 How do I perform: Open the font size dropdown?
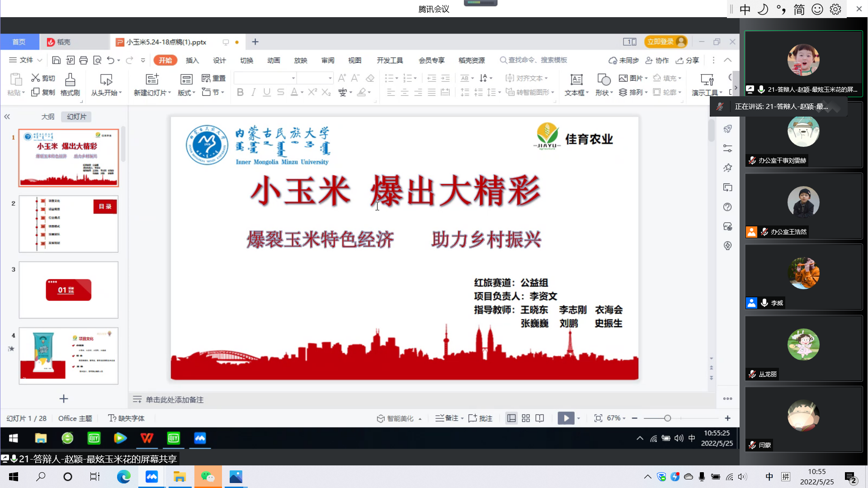(330, 78)
